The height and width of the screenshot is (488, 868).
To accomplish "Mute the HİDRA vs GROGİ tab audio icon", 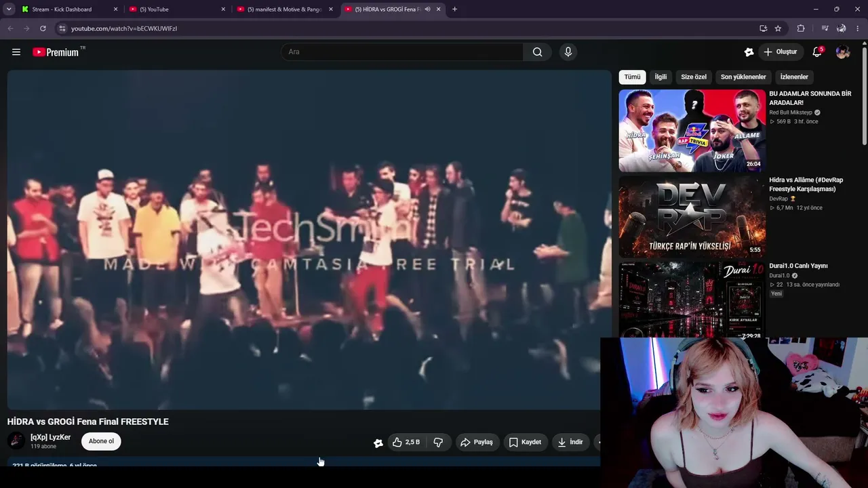I will coord(427,9).
